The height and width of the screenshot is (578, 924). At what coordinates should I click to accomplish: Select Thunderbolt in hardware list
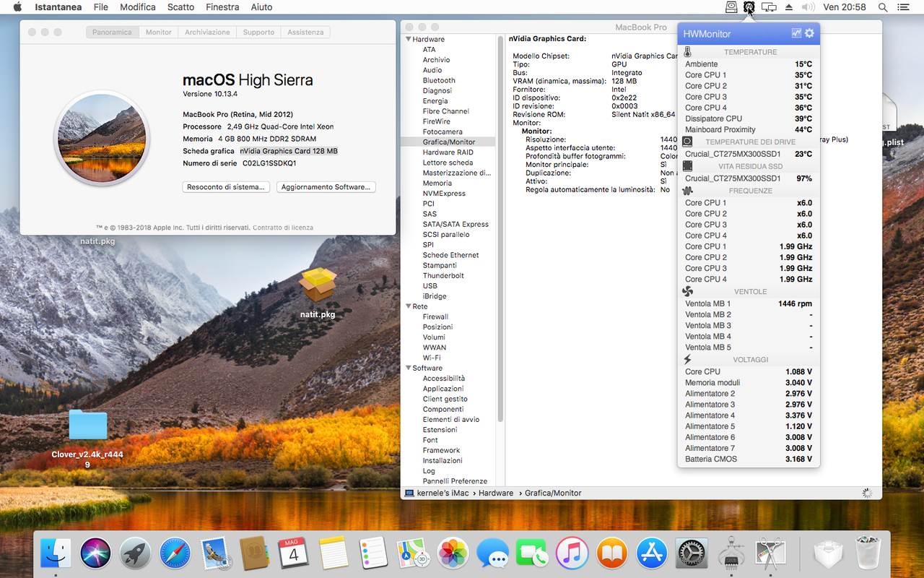pos(443,275)
